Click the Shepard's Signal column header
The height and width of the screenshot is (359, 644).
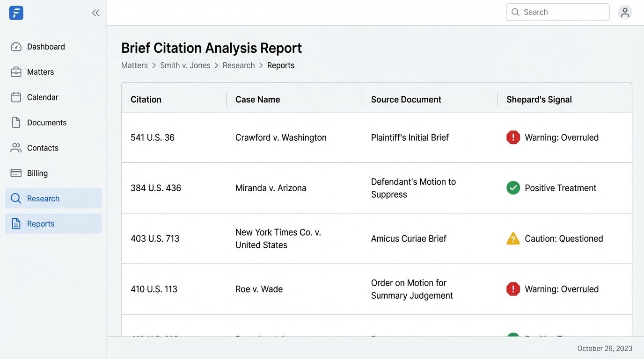coord(539,99)
